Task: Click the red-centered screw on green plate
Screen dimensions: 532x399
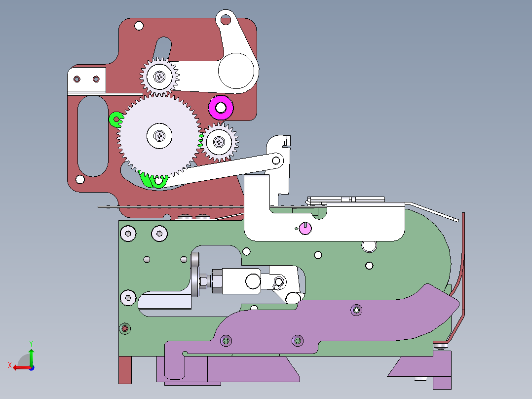Action: 125,328
